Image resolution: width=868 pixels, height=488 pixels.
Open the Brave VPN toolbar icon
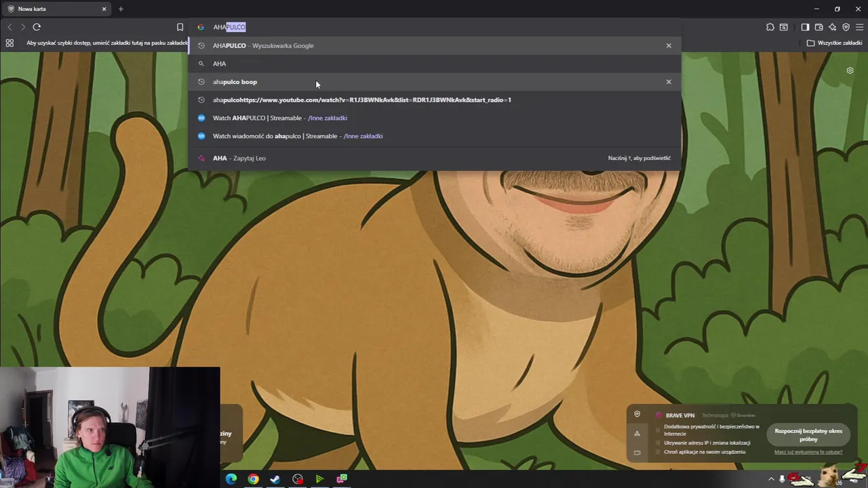846,27
